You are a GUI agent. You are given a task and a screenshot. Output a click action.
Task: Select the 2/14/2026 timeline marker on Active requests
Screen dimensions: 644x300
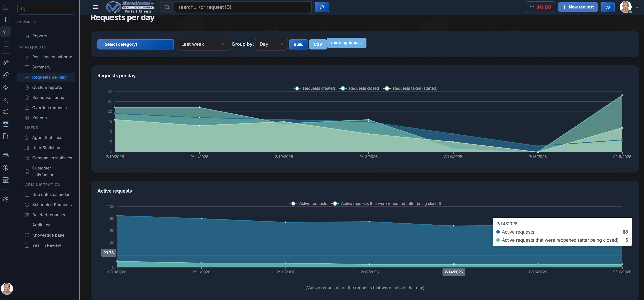click(454, 272)
